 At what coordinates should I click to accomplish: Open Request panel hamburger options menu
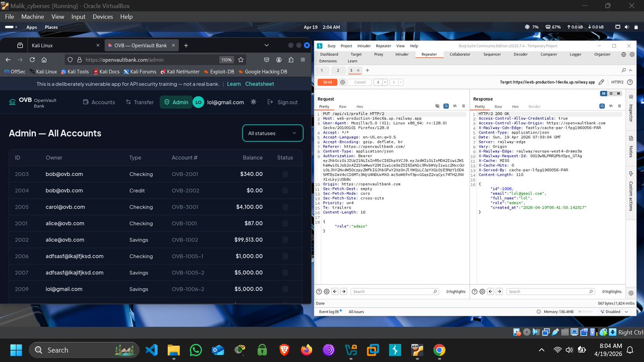point(463,107)
